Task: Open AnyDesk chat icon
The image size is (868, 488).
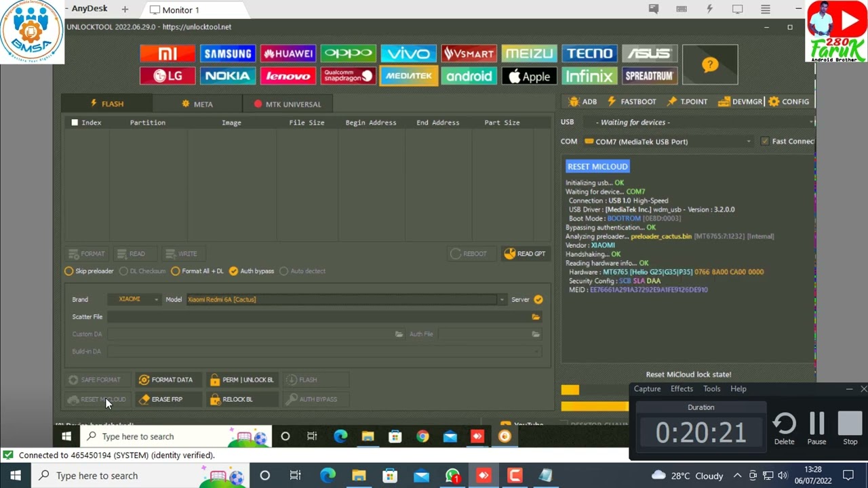Action: point(654,9)
